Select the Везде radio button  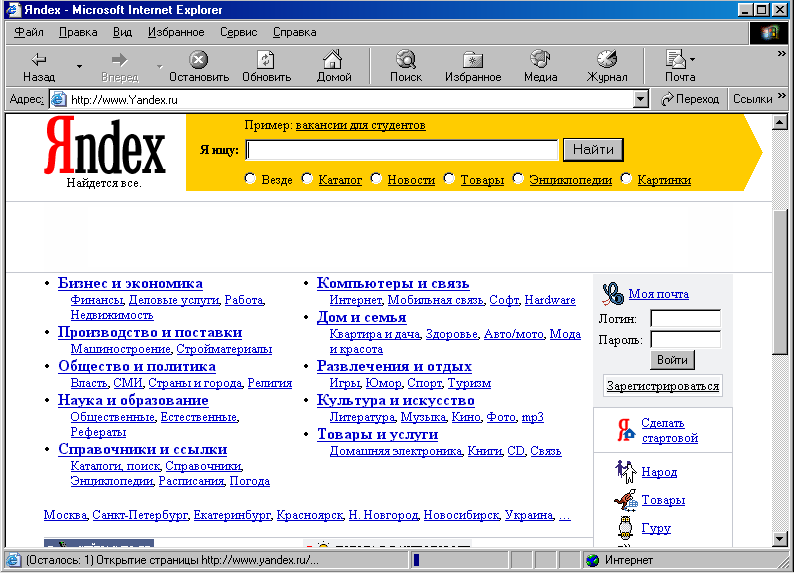click(250, 178)
